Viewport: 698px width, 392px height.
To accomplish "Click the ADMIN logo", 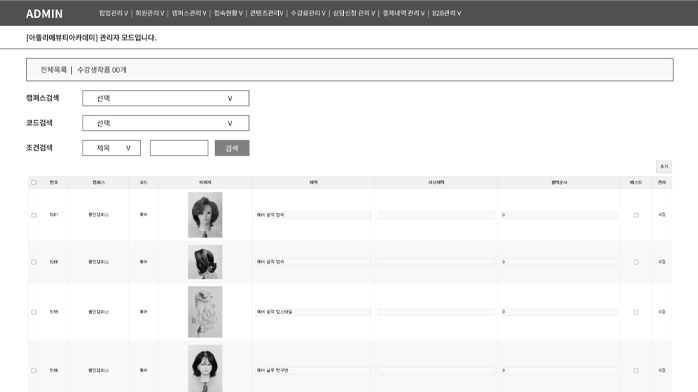I will pos(44,14).
